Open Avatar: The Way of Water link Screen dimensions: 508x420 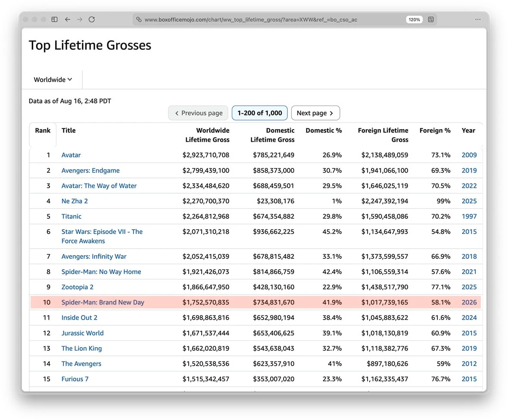99,186
